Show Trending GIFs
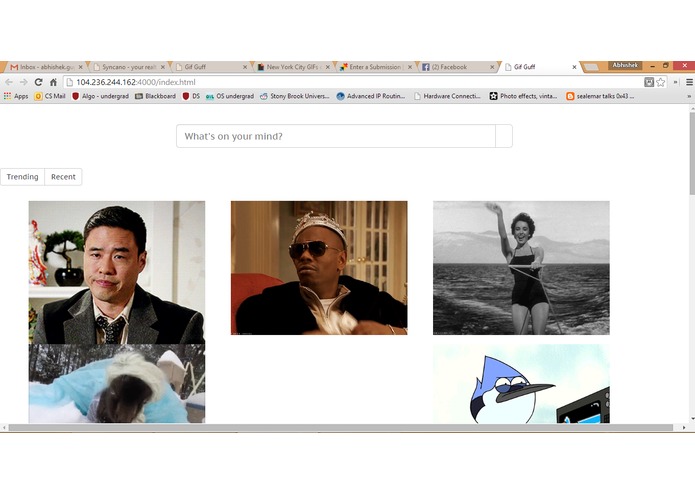Viewport: 695px width, 494px height. pos(22,177)
